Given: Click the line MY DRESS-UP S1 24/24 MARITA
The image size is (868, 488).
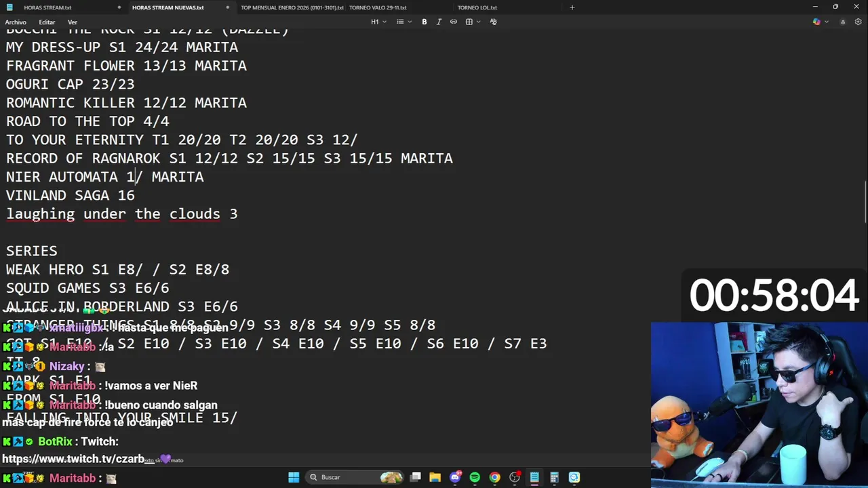Looking at the screenshot, I should [x=122, y=47].
